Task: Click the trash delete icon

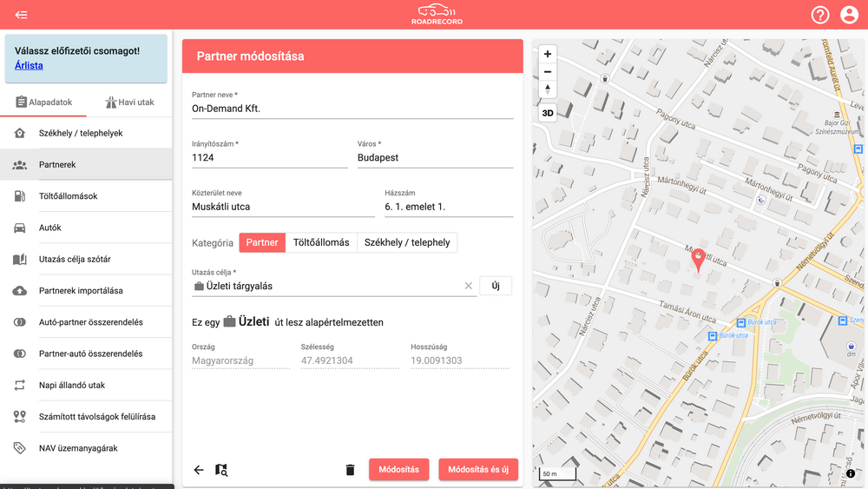Action: [x=350, y=470]
